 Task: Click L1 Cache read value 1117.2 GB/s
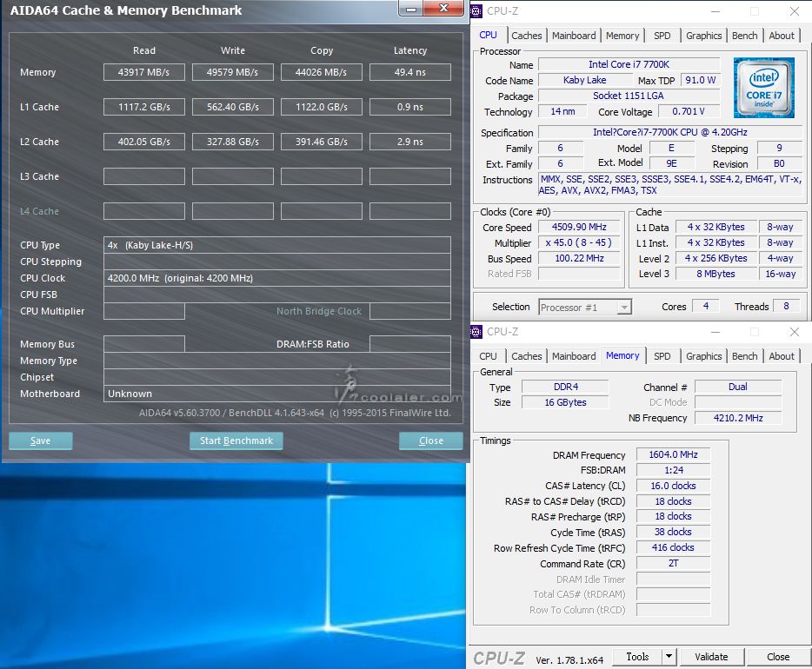144,107
